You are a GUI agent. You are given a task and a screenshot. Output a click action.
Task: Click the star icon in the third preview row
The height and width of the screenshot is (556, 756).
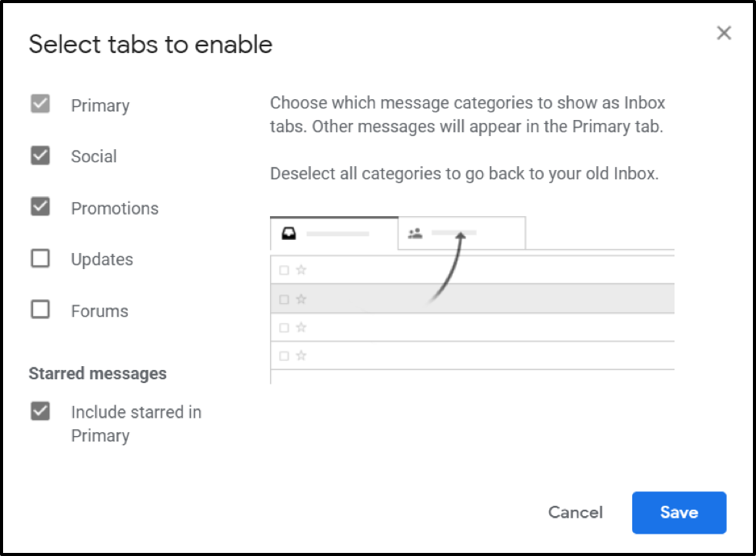click(x=301, y=328)
